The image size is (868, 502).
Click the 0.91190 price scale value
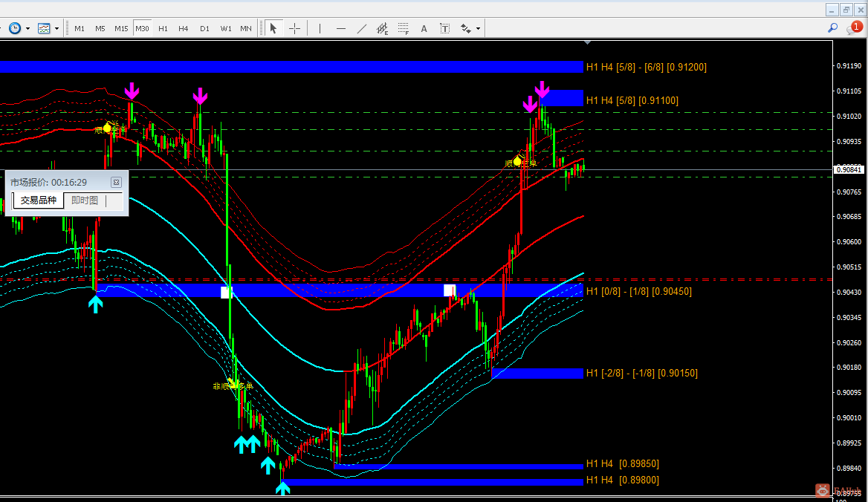[849, 66]
